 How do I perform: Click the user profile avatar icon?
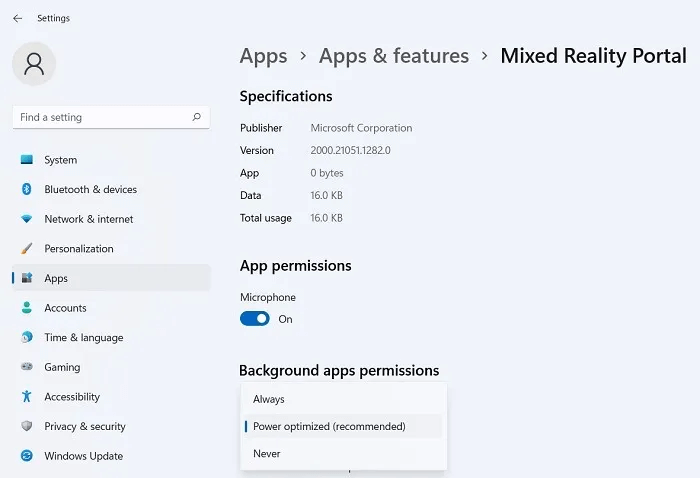[x=34, y=64]
